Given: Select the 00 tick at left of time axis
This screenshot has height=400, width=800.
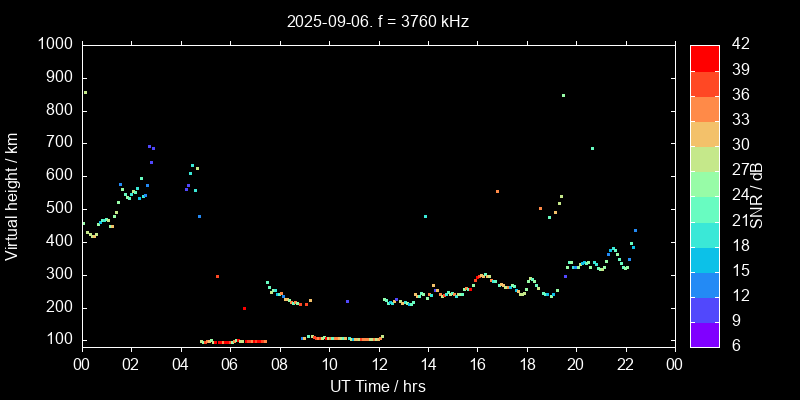Looking at the screenshot, I should (x=81, y=363).
